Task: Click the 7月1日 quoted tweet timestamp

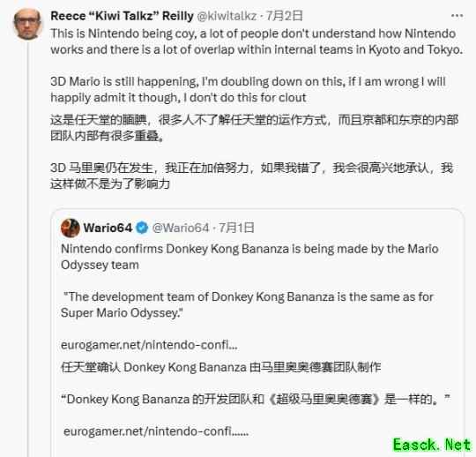Action: 236,228
